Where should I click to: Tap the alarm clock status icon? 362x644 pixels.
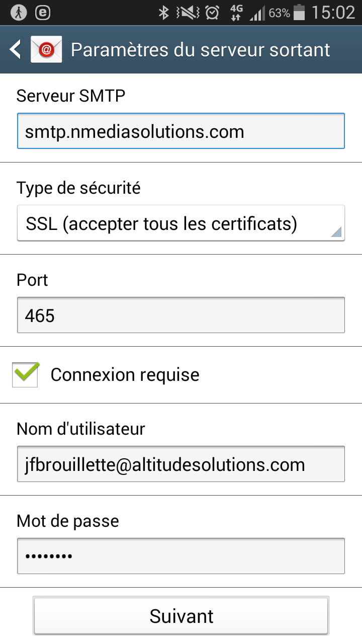212,13
